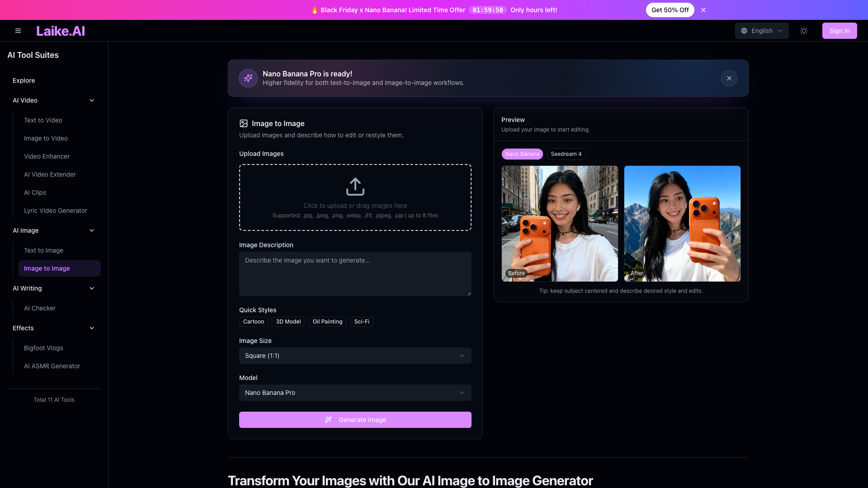Apply the Oil Painting quick style

[327, 322]
